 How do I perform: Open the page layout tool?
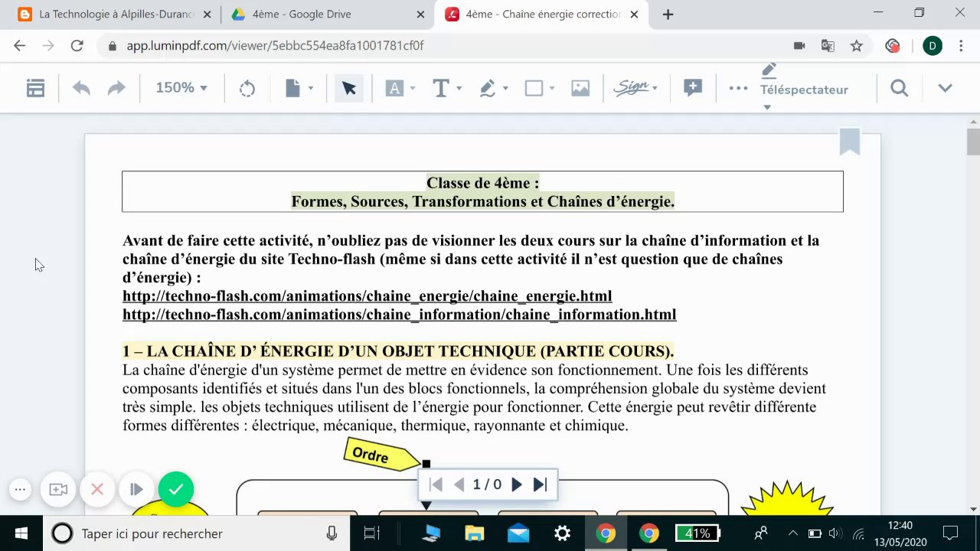coord(292,89)
